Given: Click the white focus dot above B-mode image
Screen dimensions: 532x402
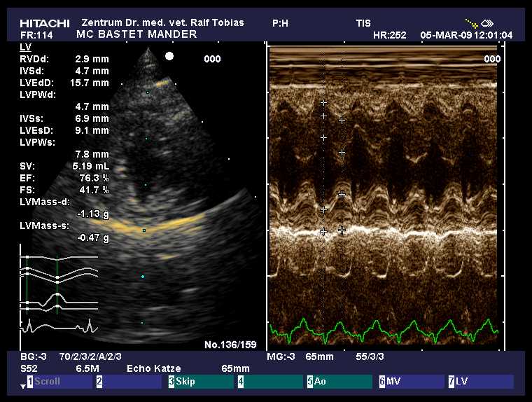Looking at the screenshot, I should (x=169, y=55).
